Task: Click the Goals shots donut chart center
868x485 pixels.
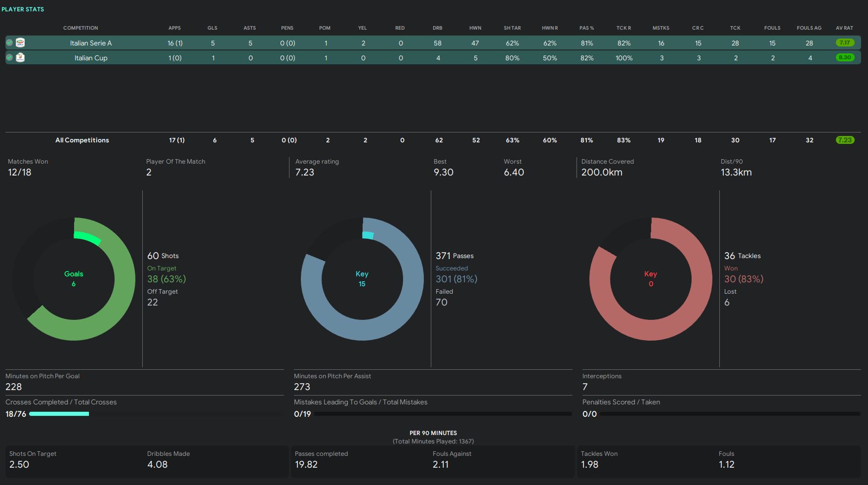Action: pyautogui.click(x=74, y=279)
